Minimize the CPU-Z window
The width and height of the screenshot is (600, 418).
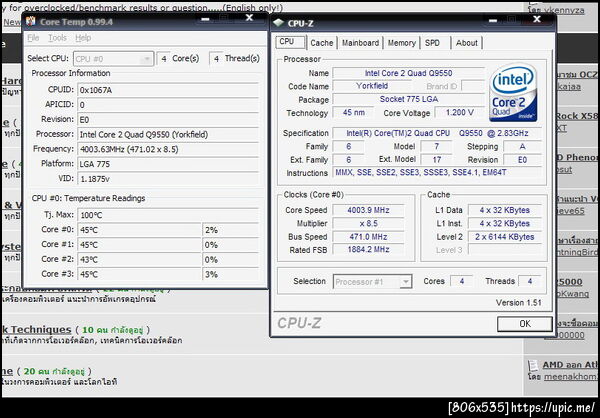coord(493,20)
